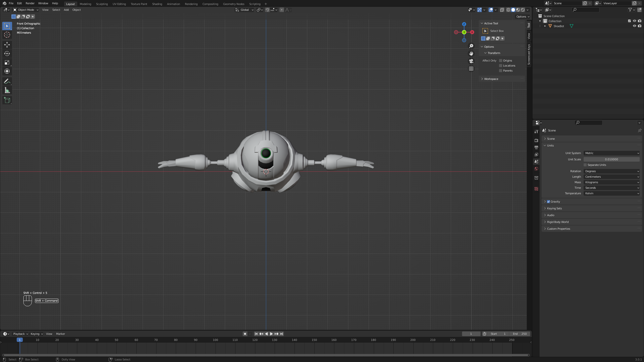The height and width of the screenshot is (362, 644).
Task: Select the 3D Cursor tool
Action: click(x=7, y=35)
